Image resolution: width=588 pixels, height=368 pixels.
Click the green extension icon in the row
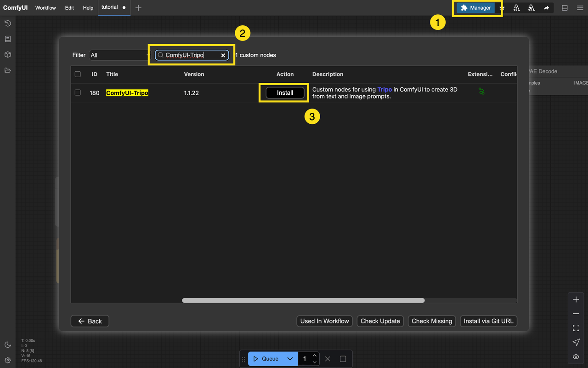pyautogui.click(x=481, y=92)
